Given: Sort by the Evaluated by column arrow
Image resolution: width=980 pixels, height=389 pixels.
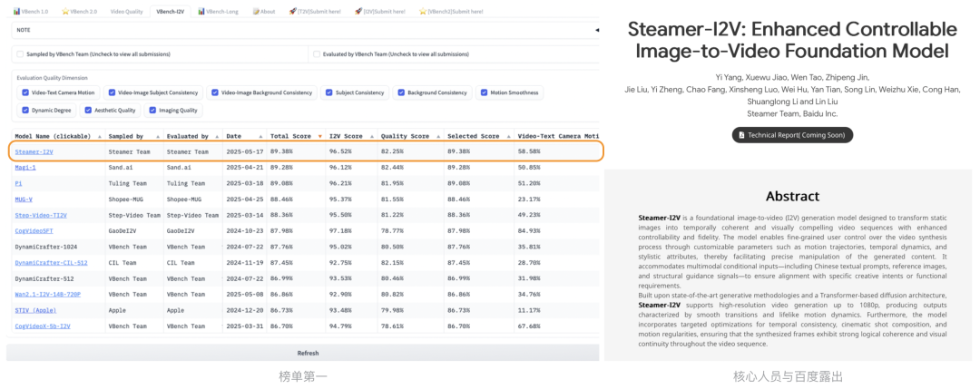Looking at the screenshot, I should [x=216, y=136].
